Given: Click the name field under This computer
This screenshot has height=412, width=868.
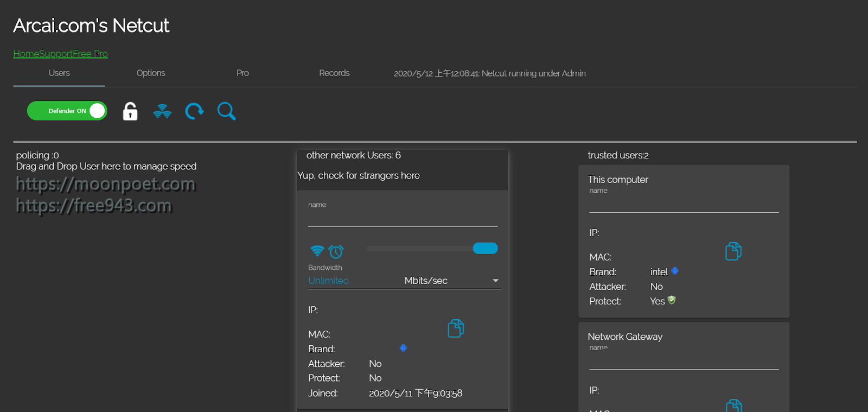Looking at the screenshot, I should [x=684, y=204].
